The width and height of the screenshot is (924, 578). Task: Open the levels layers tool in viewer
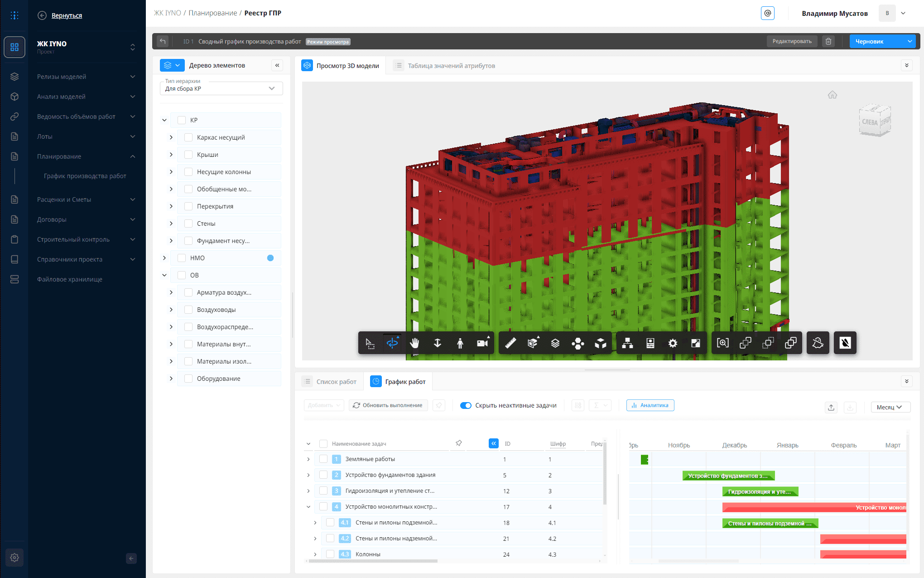click(555, 343)
